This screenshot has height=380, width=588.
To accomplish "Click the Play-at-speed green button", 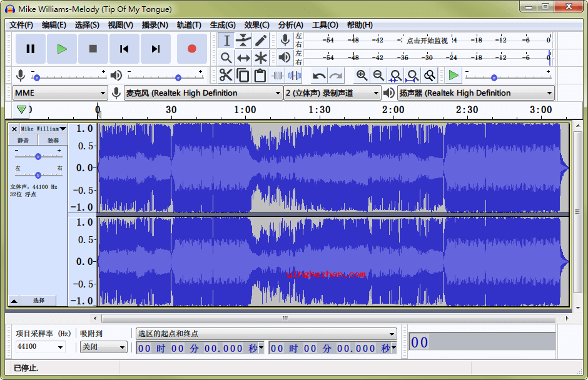I will [x=454, y=76].
